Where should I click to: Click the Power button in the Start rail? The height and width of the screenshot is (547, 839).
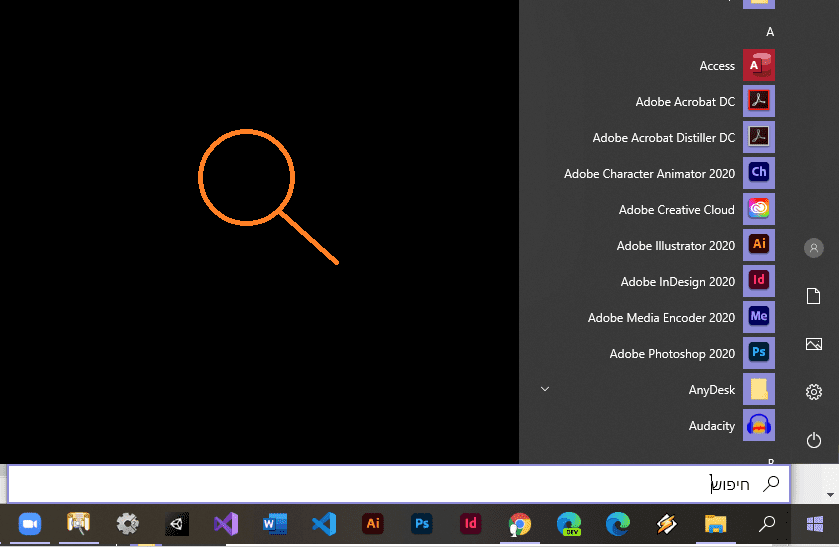click(x=813, y=440)
